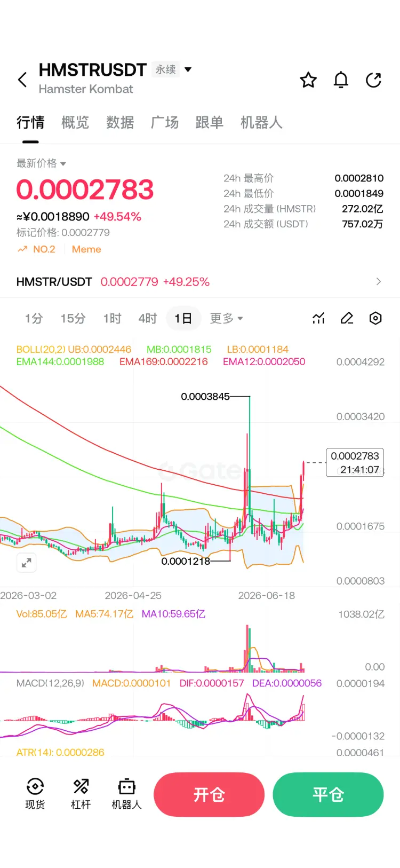Image resolution: width=400 pixels, height=868 pixels.
Task: Tap the 24h 成交额 value 757.02万
Action: [363, 224]
